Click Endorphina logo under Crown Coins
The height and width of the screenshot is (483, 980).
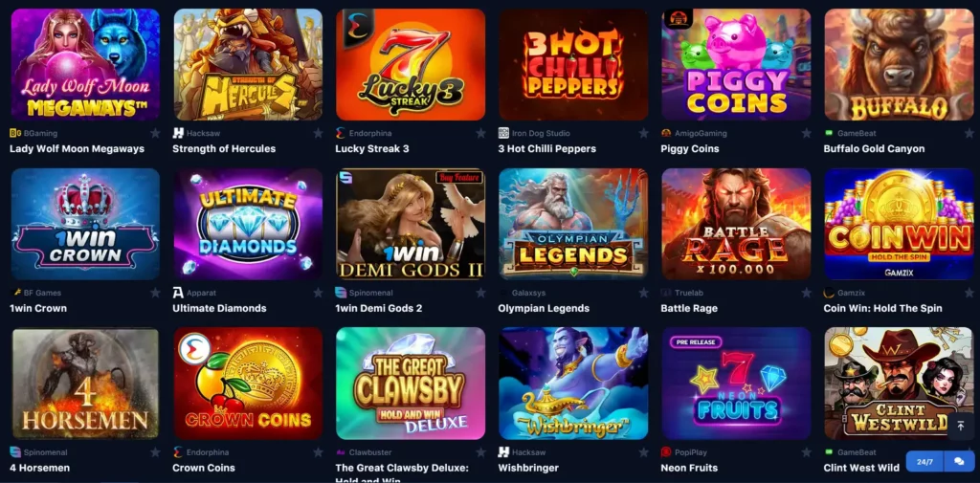click(x=178, y=452)
